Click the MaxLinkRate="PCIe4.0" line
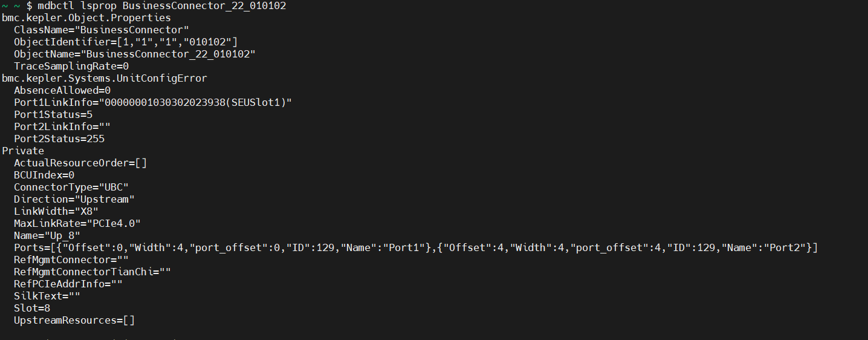This screenshot has height=340, width=868. tap(77, 224)
